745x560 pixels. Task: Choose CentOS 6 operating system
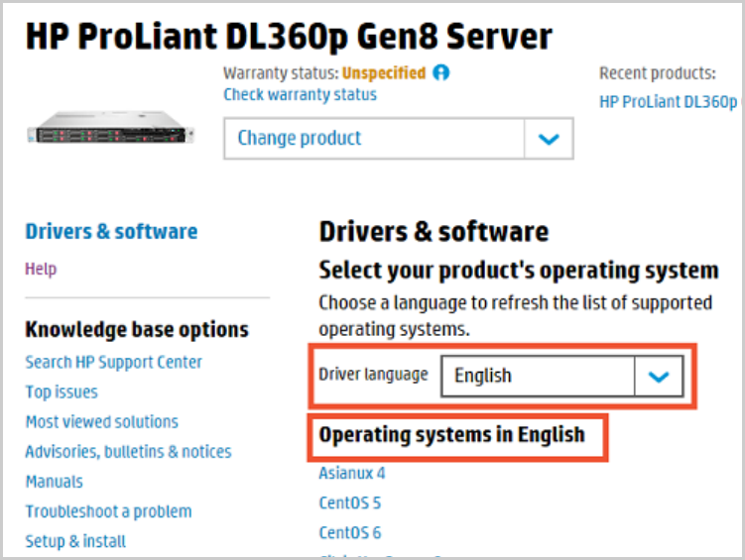click(x=349, y=532)
